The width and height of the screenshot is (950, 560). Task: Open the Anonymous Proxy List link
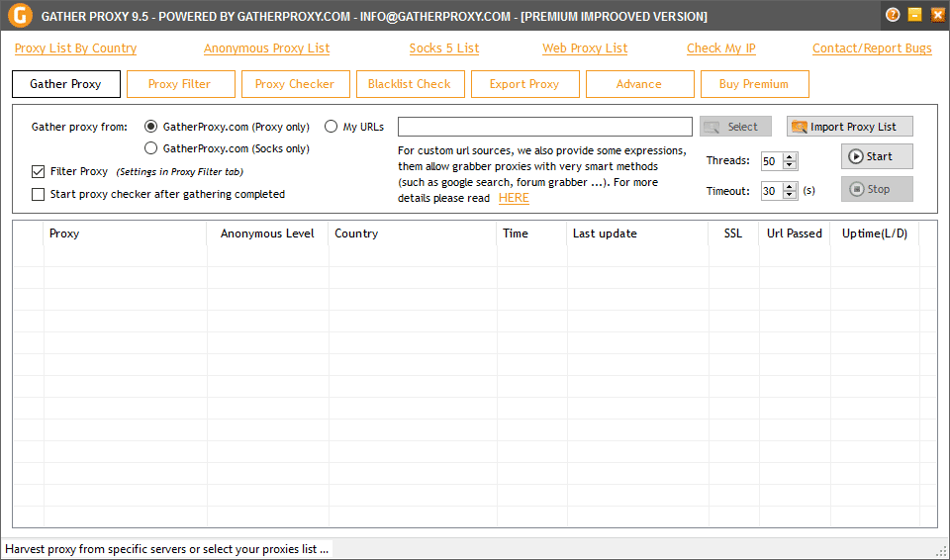(266, 48)
